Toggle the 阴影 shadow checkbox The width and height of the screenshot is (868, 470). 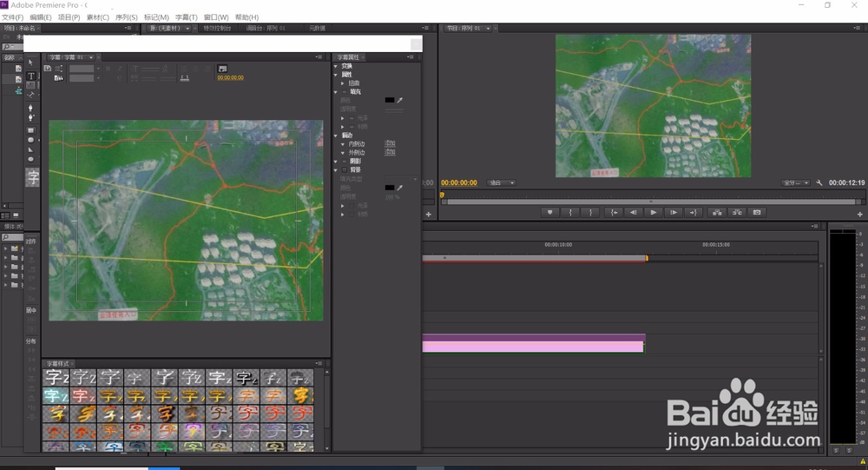(x=345, y=162)
